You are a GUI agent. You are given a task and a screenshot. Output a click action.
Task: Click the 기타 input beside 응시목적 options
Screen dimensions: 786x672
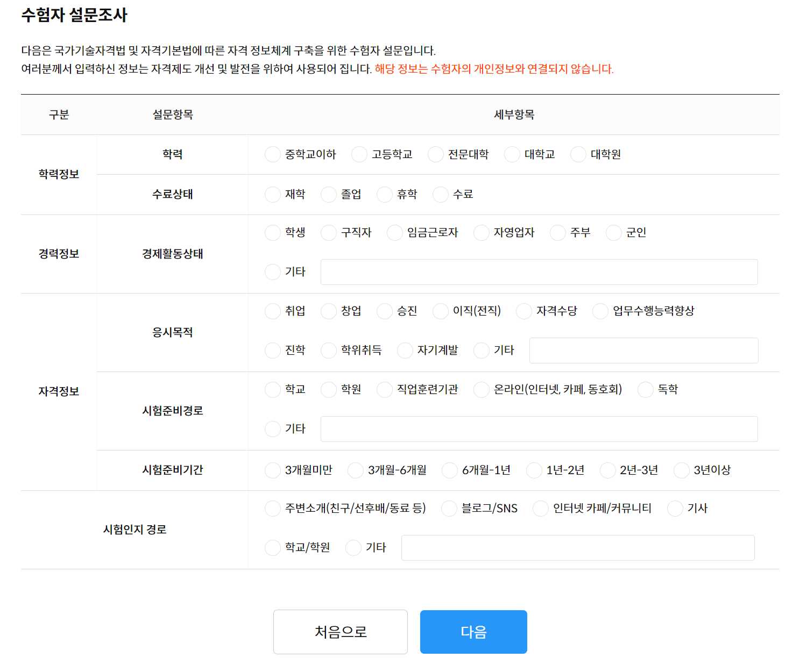point(643,350)
